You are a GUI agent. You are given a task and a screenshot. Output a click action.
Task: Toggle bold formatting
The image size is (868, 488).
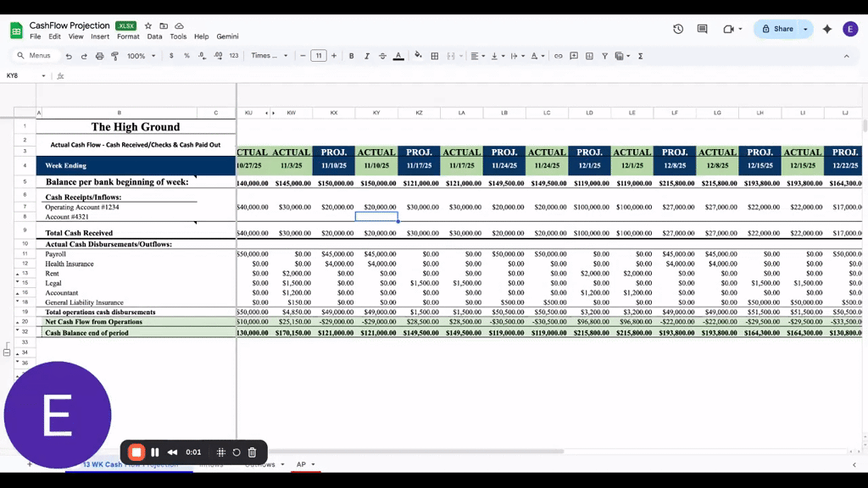pos(353,55)
